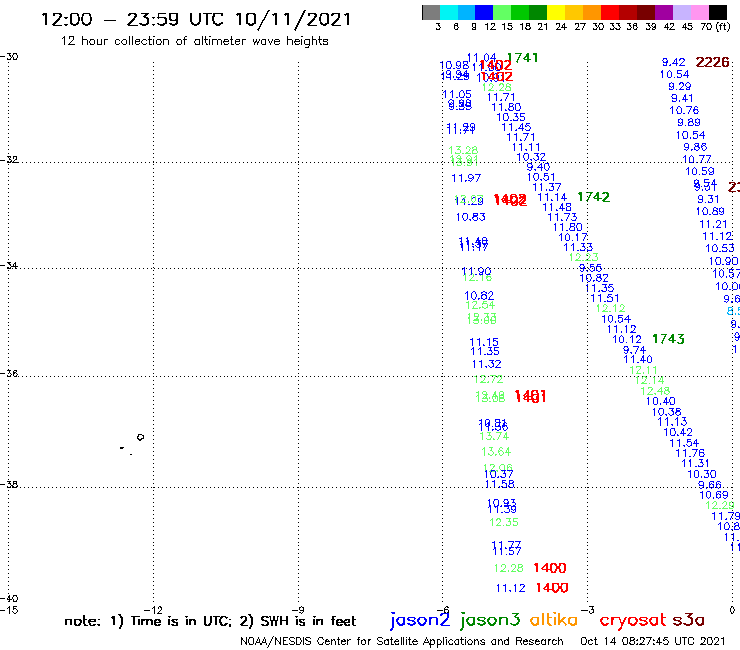The width and height of the screenshot is (740, 650).
Task: Select the wave height value '10.83'
Action: pos(470,217)
